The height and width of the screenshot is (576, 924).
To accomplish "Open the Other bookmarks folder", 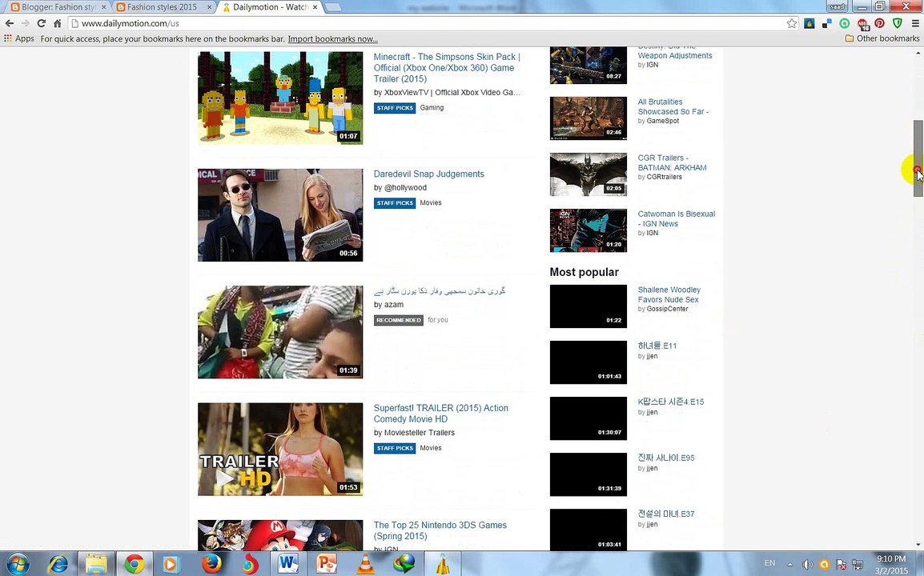I will [x=882, y=38].
